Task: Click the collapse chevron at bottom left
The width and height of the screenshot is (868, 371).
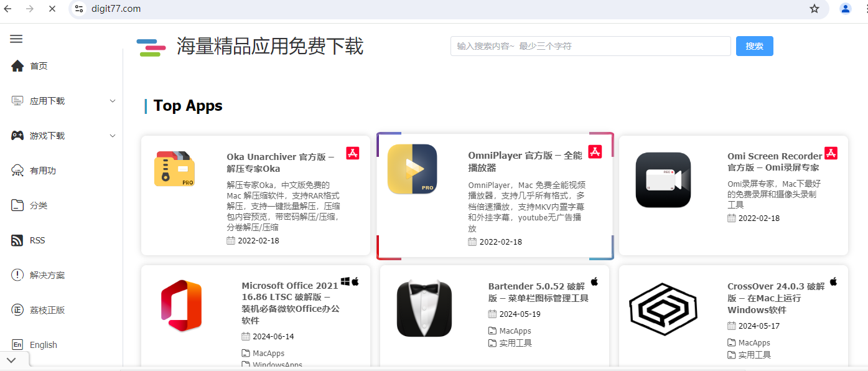Action: (x=12, y=360)
